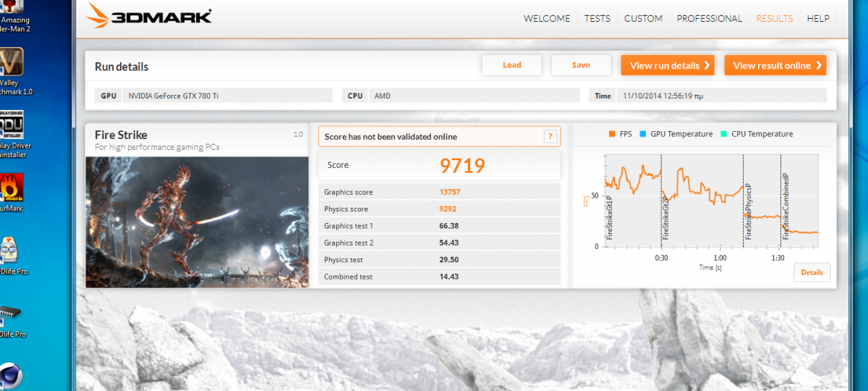
Task: Open View run details
Action: [668, 65]
